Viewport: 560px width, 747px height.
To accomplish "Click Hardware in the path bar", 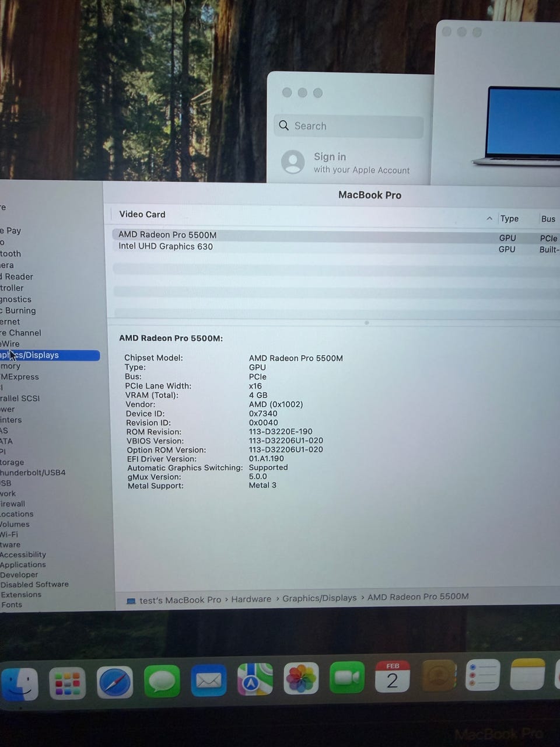I will pyautogui.click(x=251, y=599).
